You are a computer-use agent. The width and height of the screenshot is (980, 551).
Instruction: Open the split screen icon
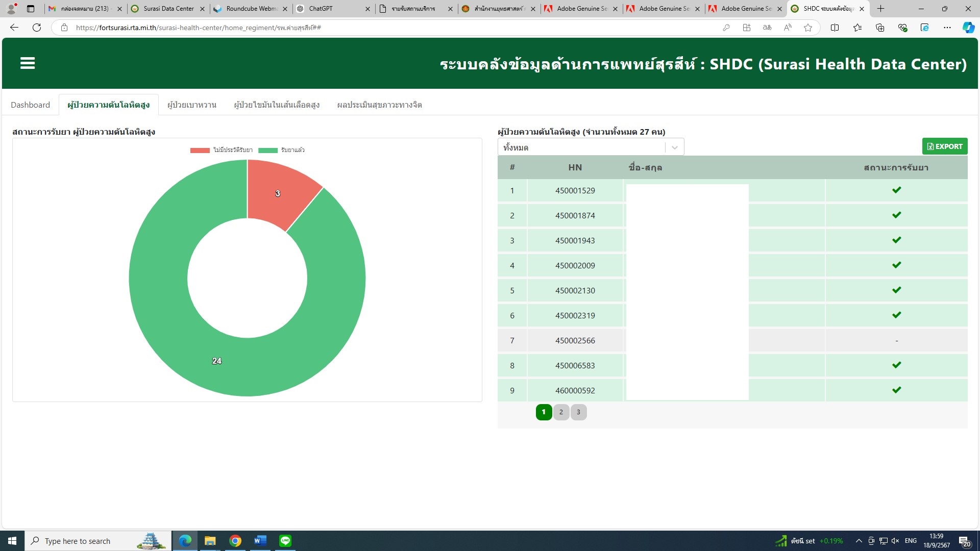835,28
